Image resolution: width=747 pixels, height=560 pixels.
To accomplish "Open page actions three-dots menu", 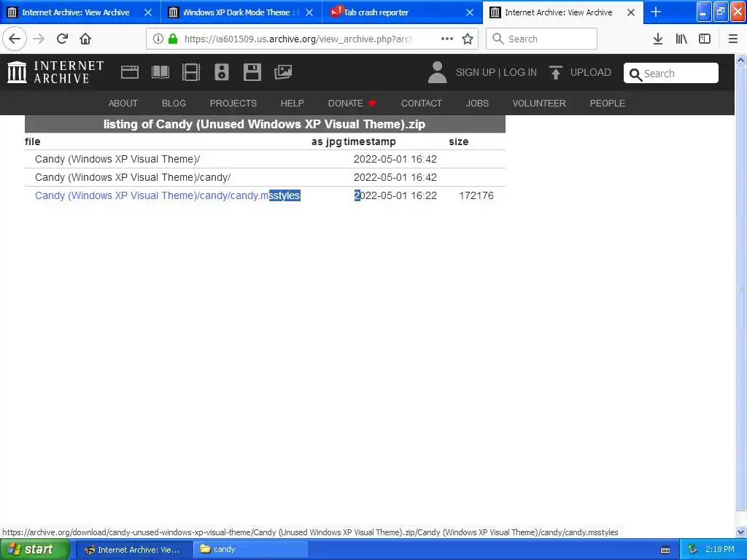I will [x=447, y=39].
